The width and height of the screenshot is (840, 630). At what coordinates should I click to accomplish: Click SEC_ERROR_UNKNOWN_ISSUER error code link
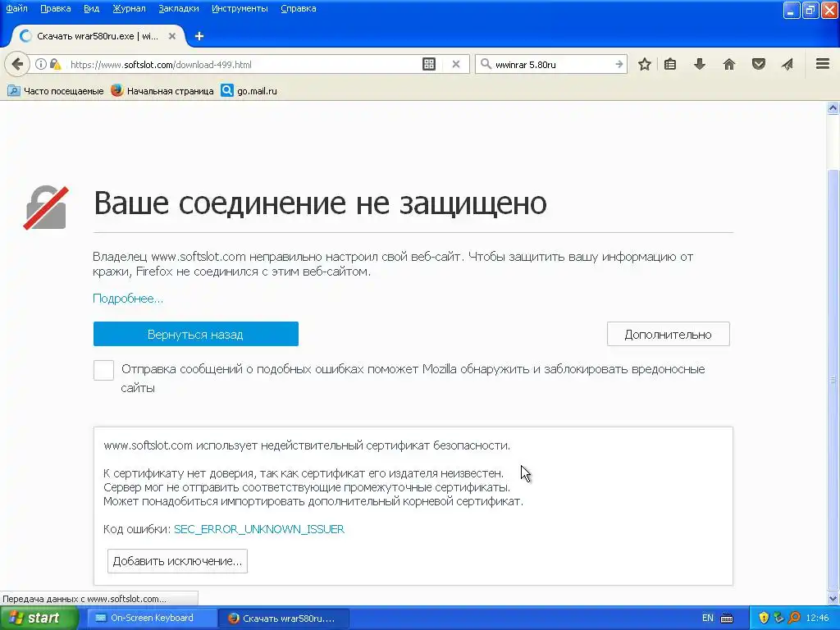click(258, 529)
